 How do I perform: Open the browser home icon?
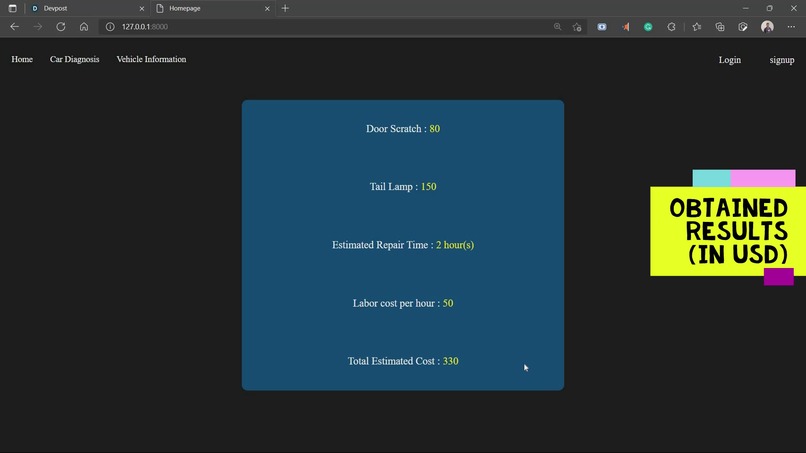(x=84, y=27)
